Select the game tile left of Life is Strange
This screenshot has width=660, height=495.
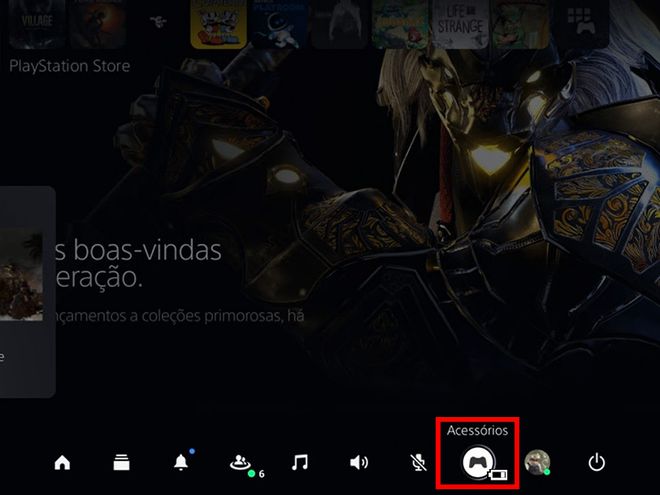400,23
